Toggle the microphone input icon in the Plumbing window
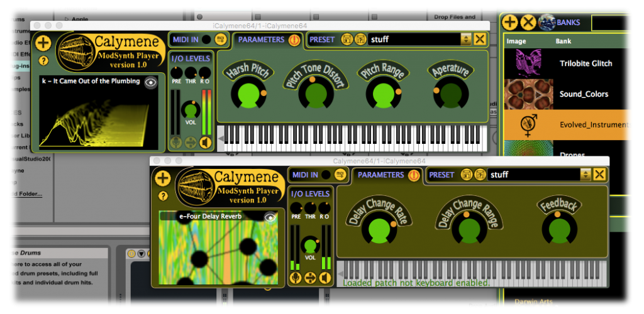The image size is (644, 314). 176,143
